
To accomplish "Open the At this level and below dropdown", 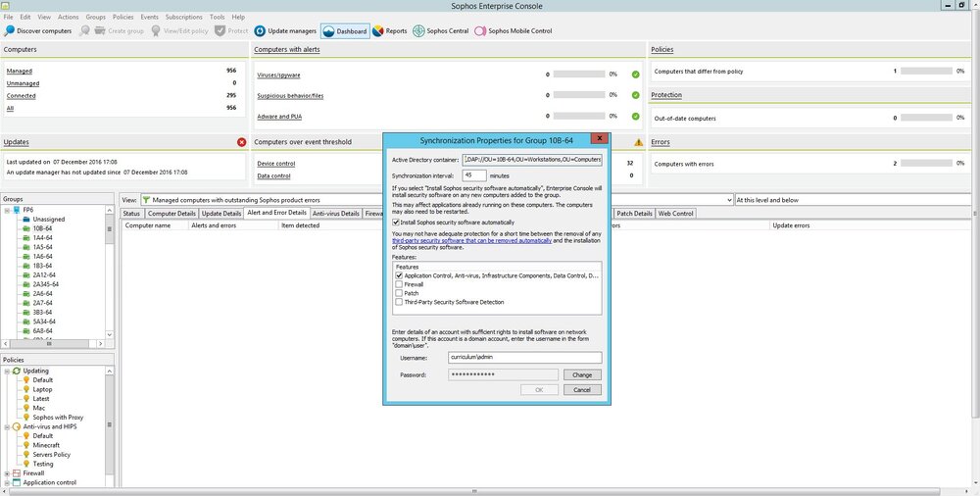I will point(854,200).
